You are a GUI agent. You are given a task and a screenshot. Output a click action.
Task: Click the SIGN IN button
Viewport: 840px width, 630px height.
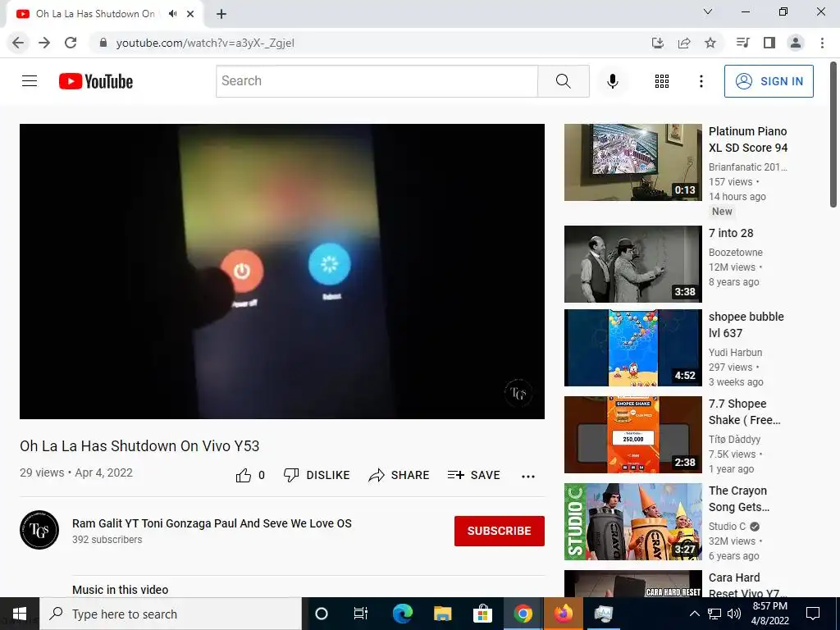click(769, 81)
